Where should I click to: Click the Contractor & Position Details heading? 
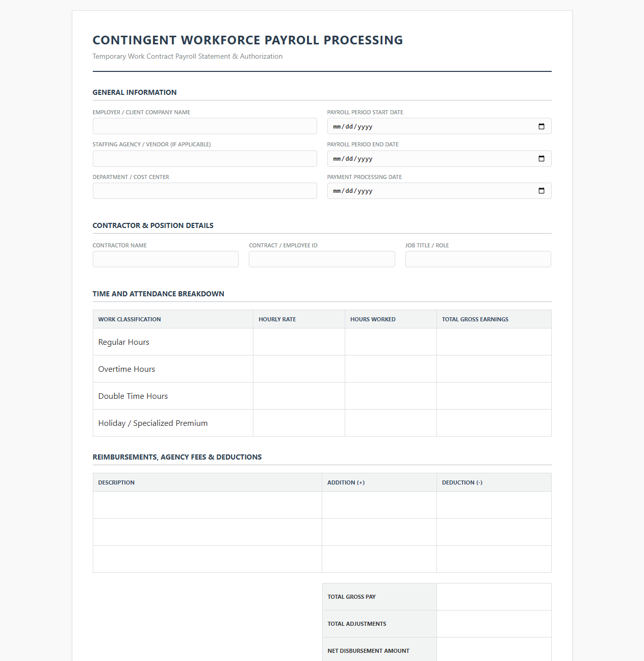[153, 225]
